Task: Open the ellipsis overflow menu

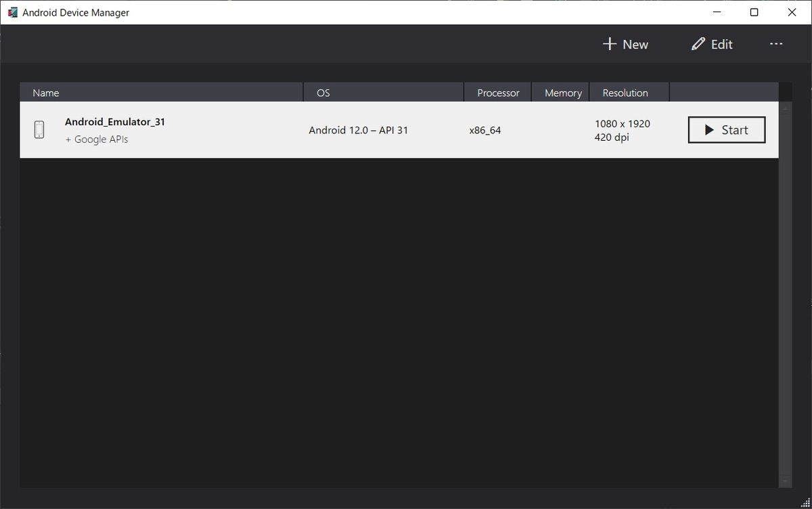Action: pos(775,43)
